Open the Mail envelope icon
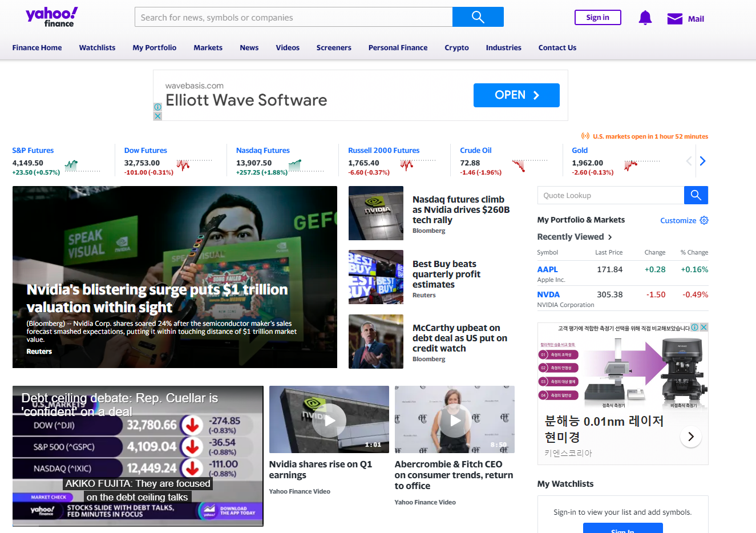The image size is (756, 533). pos(675,19)
